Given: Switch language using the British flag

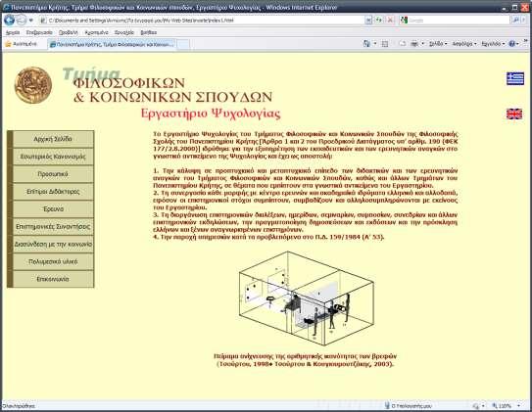Looking at the screenshot, I should click(514, 114).
